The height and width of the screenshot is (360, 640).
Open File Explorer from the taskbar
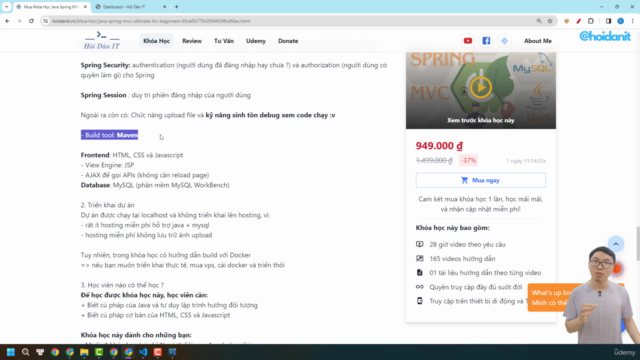84,352
